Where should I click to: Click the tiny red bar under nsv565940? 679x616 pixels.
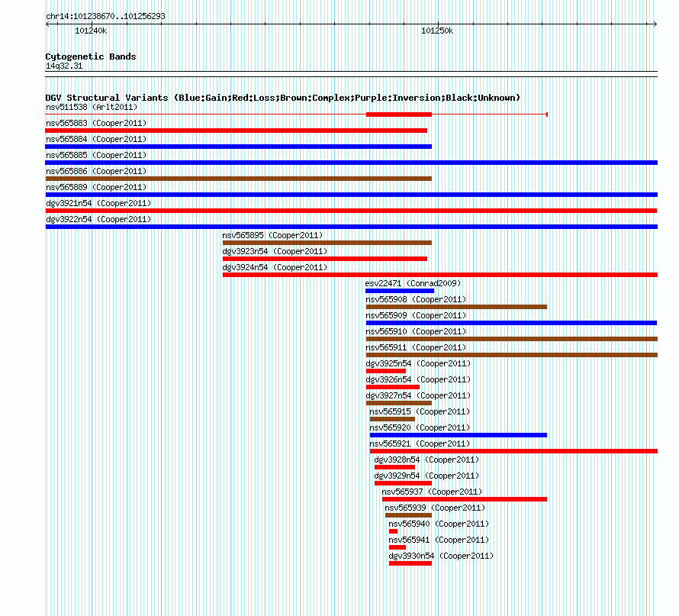[393, 531]
